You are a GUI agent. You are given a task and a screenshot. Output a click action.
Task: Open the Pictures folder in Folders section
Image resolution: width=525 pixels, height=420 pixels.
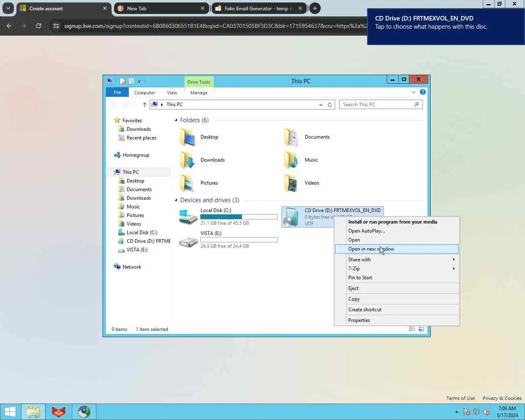click(x=188, y=183)
